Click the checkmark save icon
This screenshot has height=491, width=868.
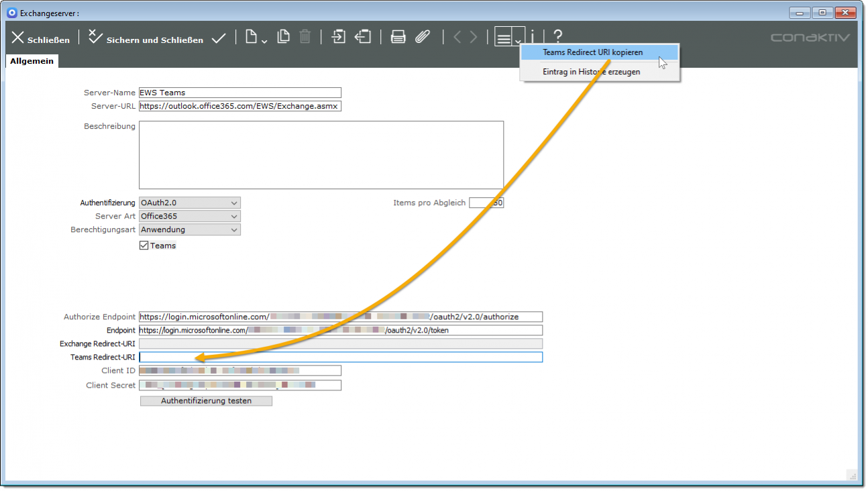[x=219, y=39]
